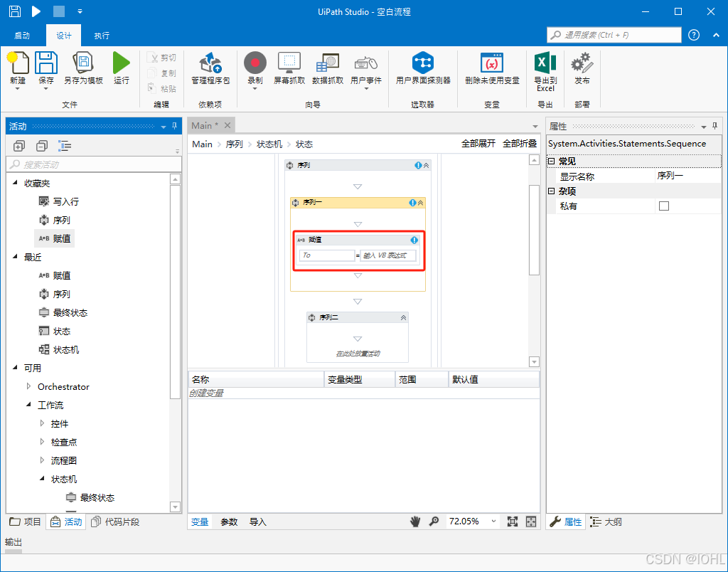Click the 赋值 To field
Viewport: 728px width, 572px height.
point(327,255)
